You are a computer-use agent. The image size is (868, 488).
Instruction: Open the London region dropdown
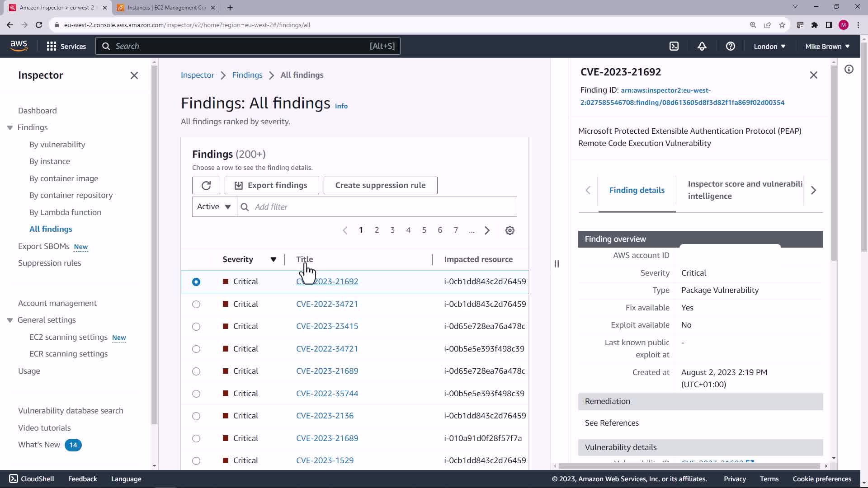point(769,46)
